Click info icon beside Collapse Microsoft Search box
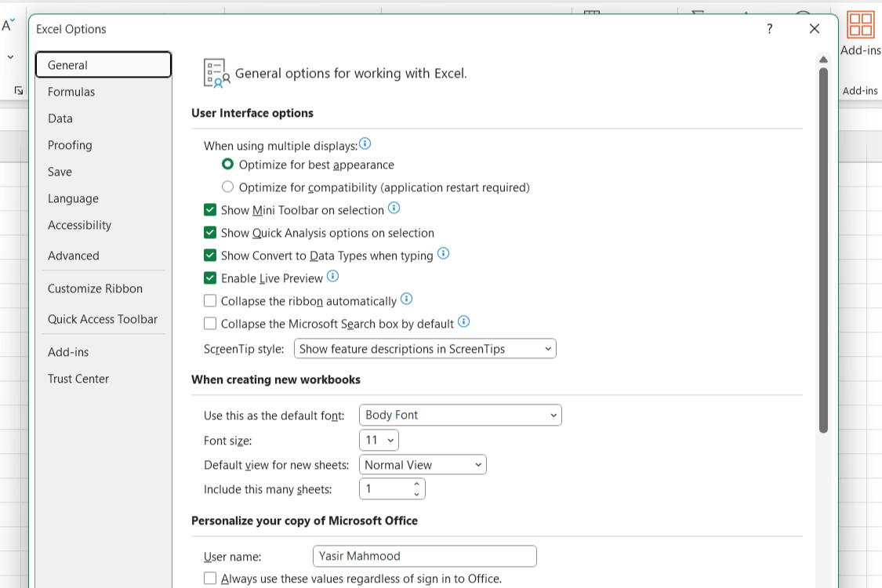This screenshot has height=588, width=882. click(463, 322)
